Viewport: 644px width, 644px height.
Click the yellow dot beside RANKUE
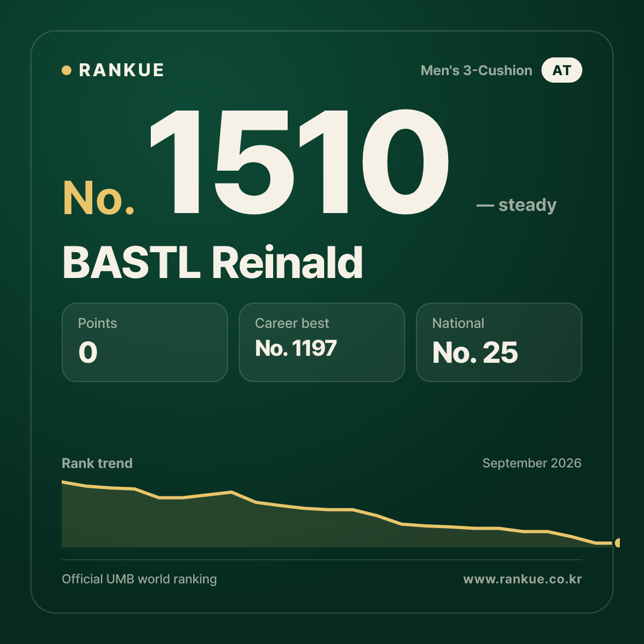[67, 70]
